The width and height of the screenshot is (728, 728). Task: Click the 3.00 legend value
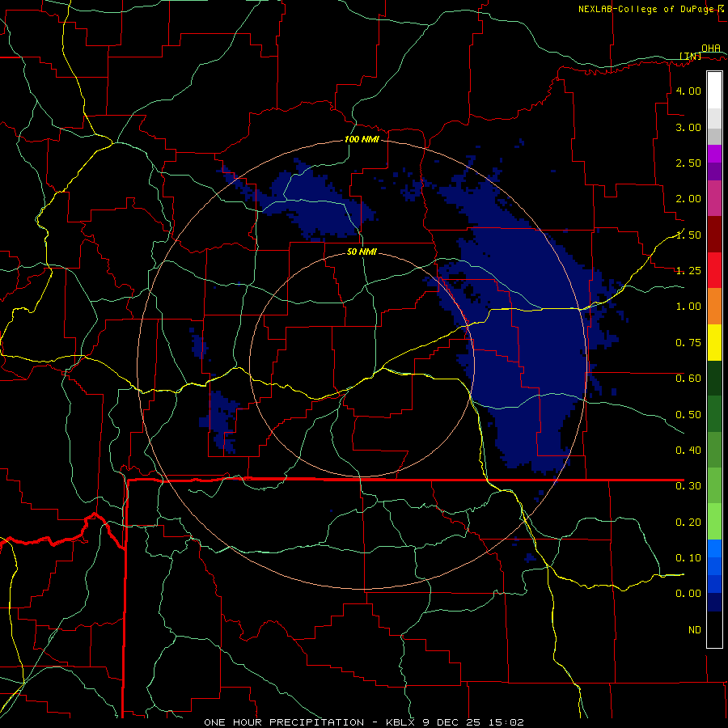point(688,127)
